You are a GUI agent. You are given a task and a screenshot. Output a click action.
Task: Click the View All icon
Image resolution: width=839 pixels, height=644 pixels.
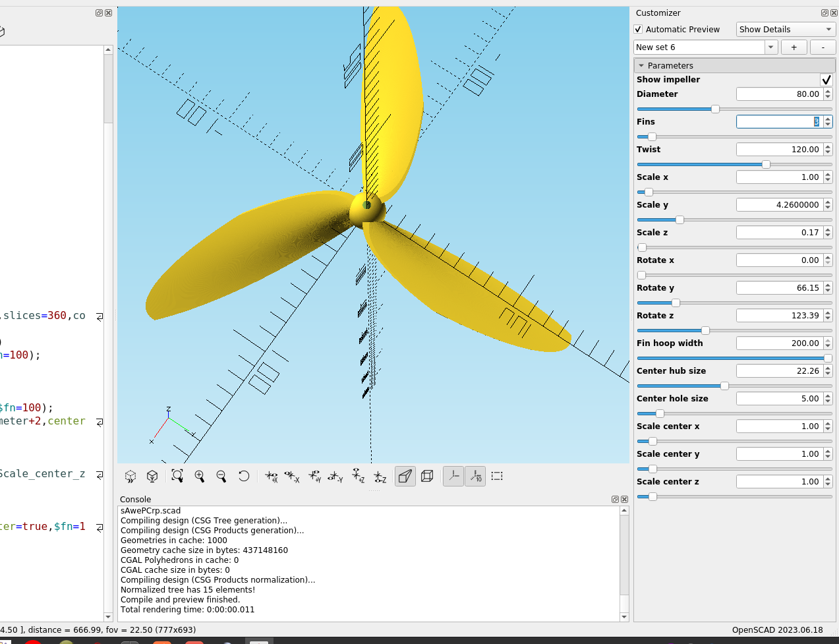coord(177,476)
